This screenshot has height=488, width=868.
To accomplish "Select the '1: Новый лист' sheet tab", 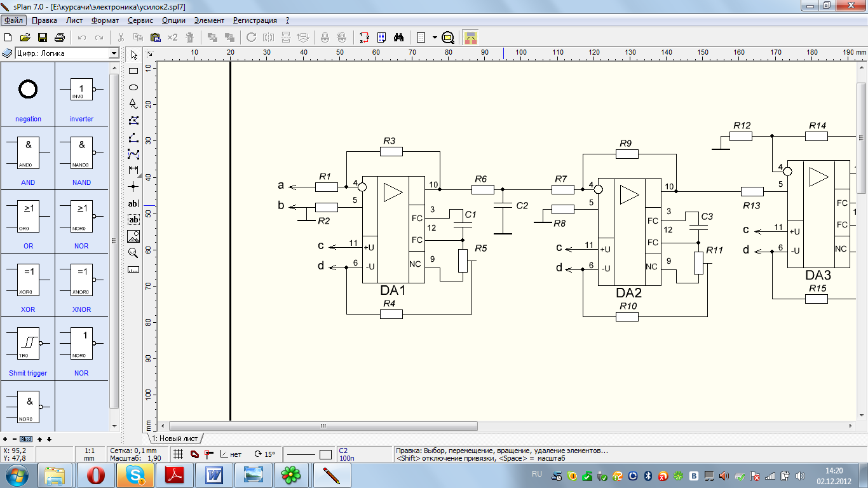I will 175,438.
